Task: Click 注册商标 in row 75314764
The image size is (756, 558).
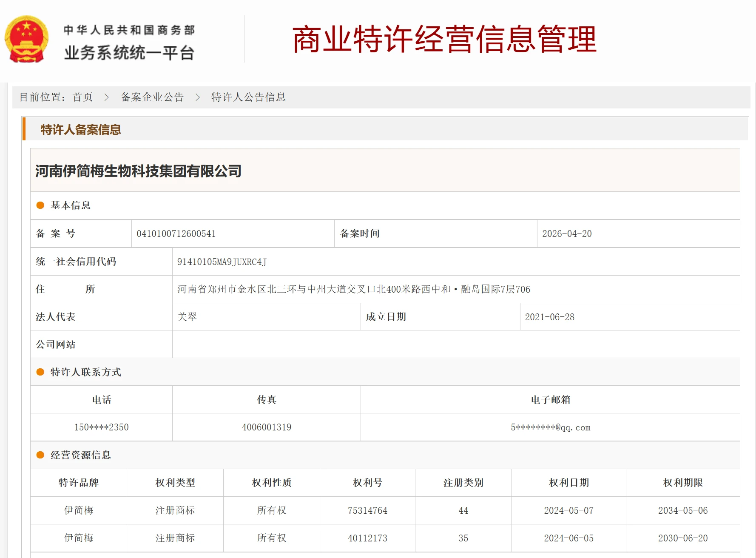Action: click(175, 510)
